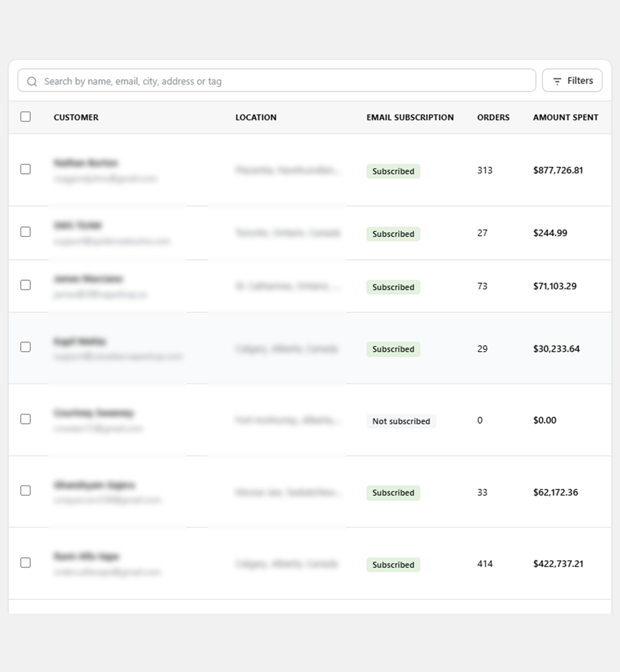
Task: Check the Not subscribed customer's checkbox
Action: (26, 419)
